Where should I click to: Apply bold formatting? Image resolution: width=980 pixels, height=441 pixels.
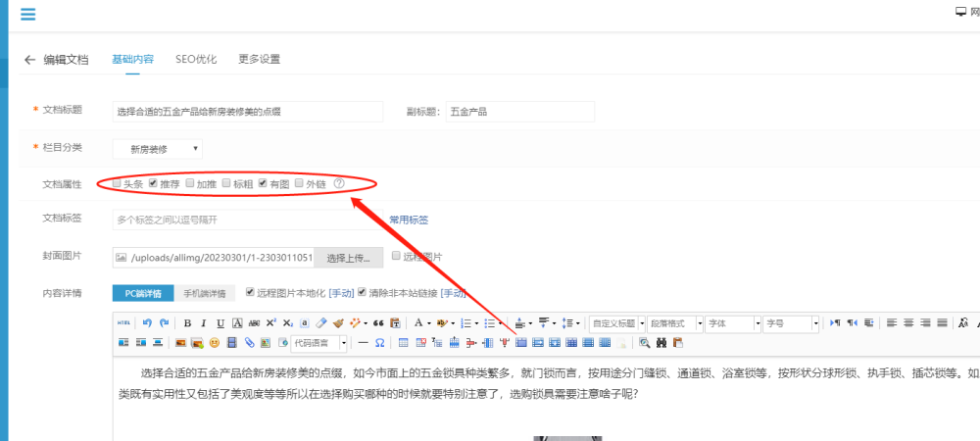[187, 323]
